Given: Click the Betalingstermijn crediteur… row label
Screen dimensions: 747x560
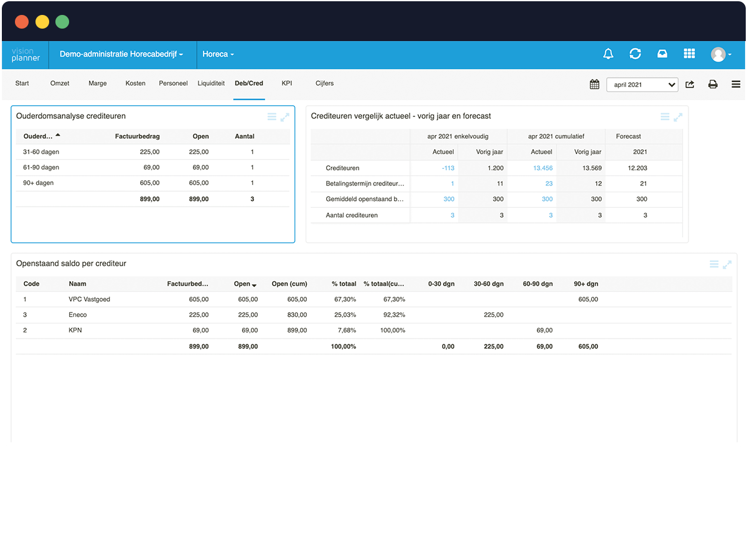Looking at the screenshot, I should coord(365,184).
